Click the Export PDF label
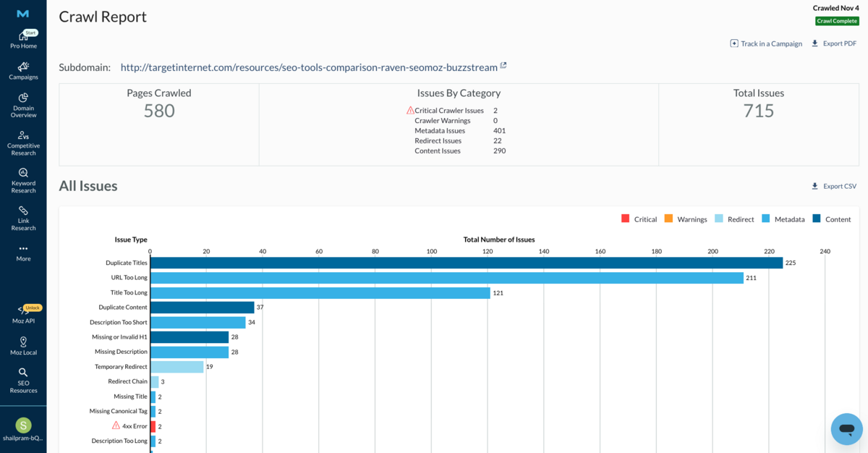The width and height of the screenshot is (868, 453). tap(840, 43)
